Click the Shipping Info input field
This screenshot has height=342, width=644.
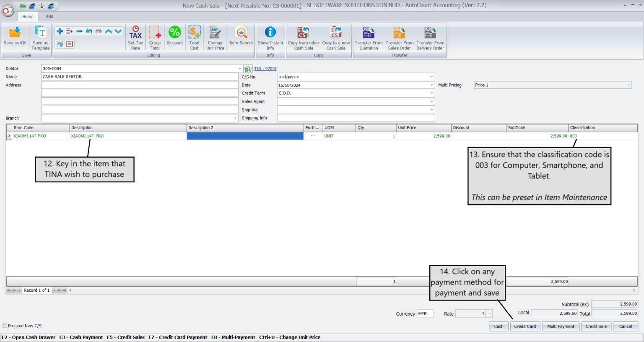pos(356,118)
